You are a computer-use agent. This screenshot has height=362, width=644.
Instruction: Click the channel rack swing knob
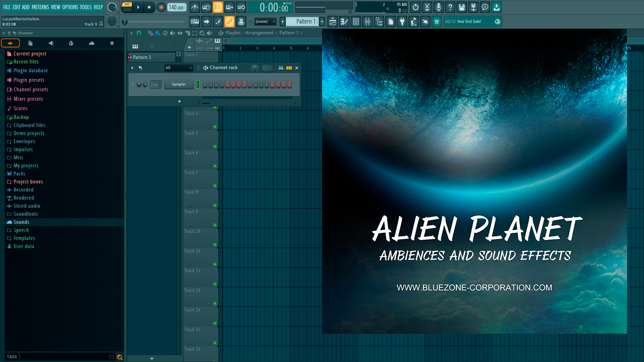tap(255, 68)
